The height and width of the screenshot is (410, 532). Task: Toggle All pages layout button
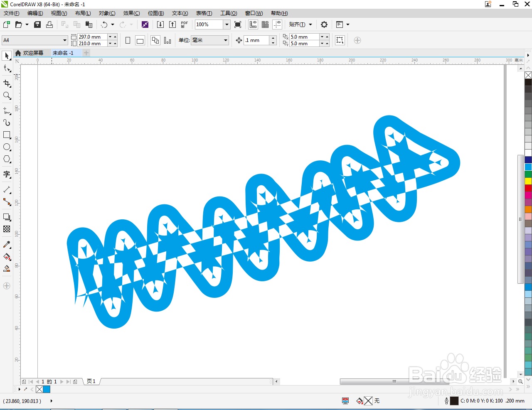click(x=155, y=40)
